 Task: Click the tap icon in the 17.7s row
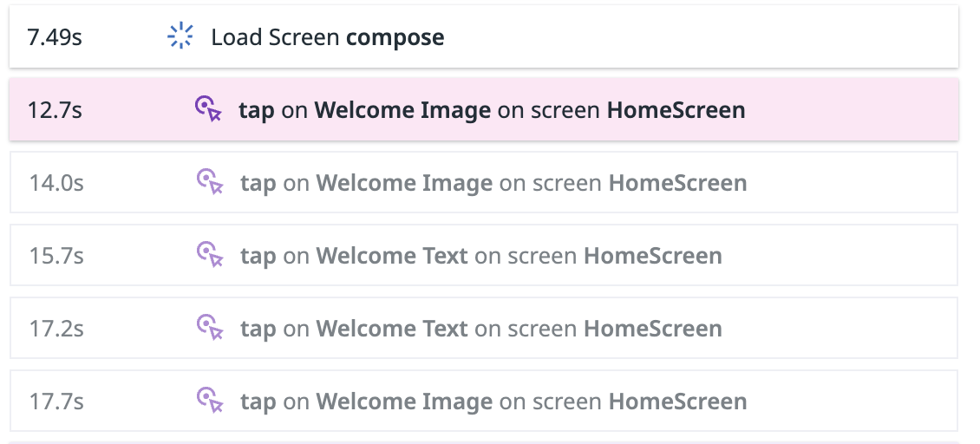(x=210, y=401)
